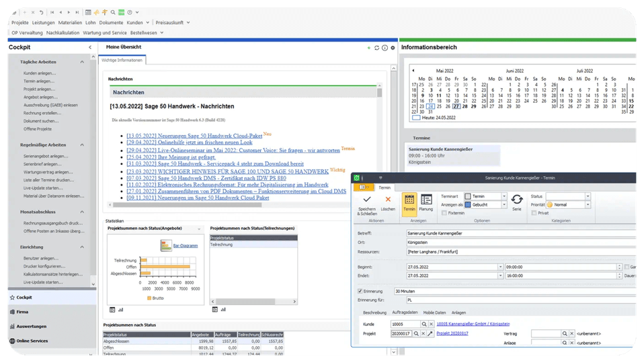The image size is (644, 363).
Task: Open the Priorität Normal dropdown
Action: (588, 204)
